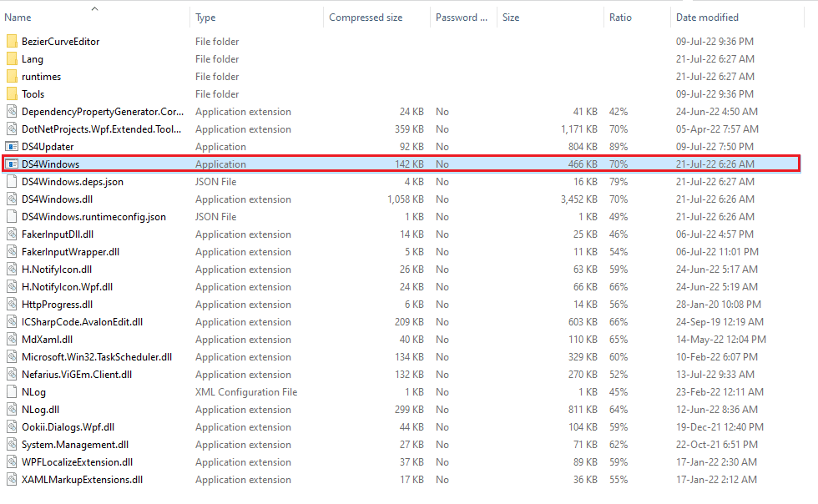The width and height of the screenshot is (818, 504).
Task: Sort by the Name column header
Action: coord(18,18)
